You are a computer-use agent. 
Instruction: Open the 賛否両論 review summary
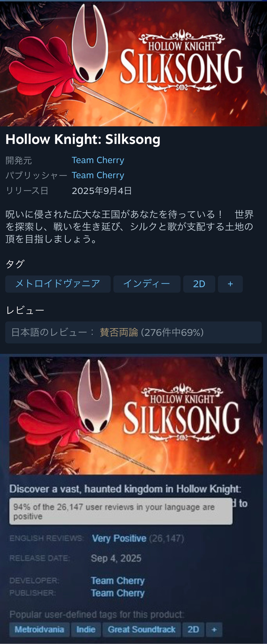click(119, 332)
